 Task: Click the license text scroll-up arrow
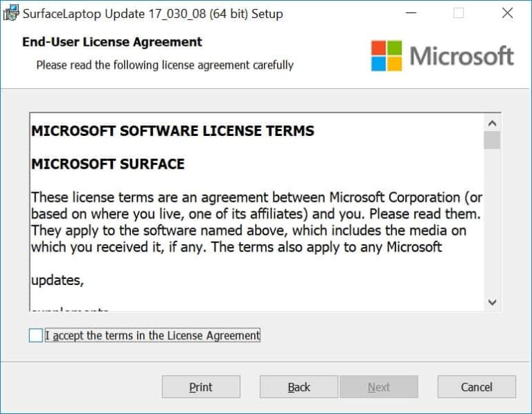[x=493, y=123]
